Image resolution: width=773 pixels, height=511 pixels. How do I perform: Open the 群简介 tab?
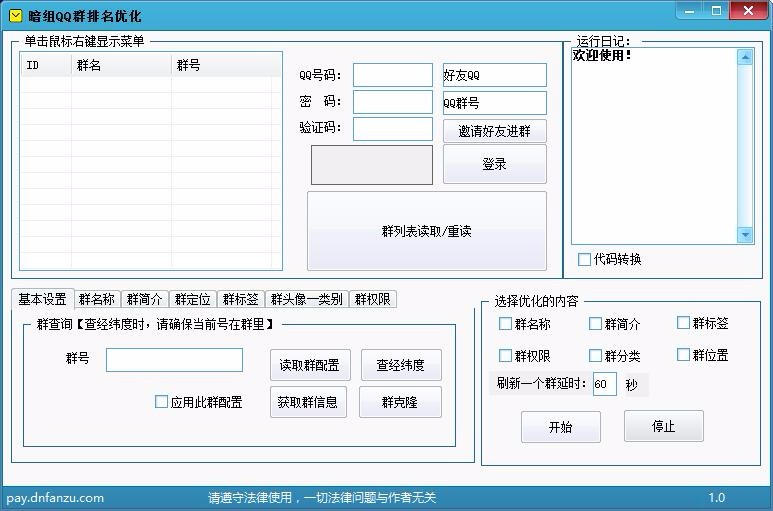click(144, 299)
